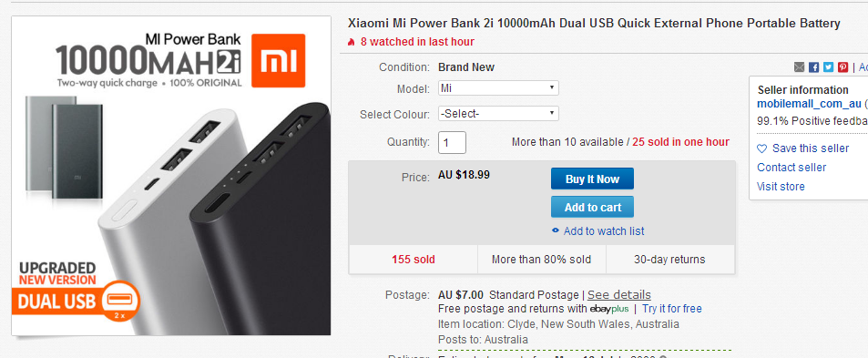The width and height of the screenshot is (868, 358).
Task: Share listing on Facebook icon
Action: [813, 66]
